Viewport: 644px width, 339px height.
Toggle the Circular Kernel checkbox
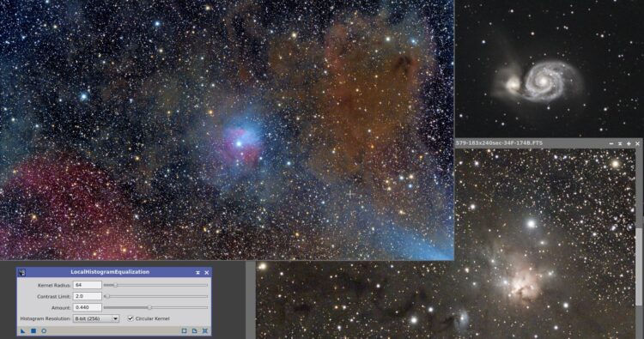point(131,318)
